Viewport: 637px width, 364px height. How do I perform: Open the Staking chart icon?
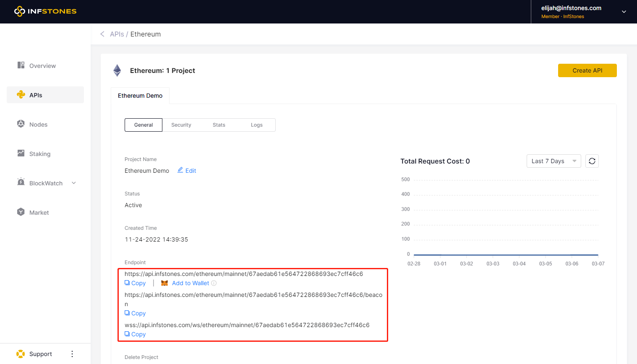tap(21, 153)
